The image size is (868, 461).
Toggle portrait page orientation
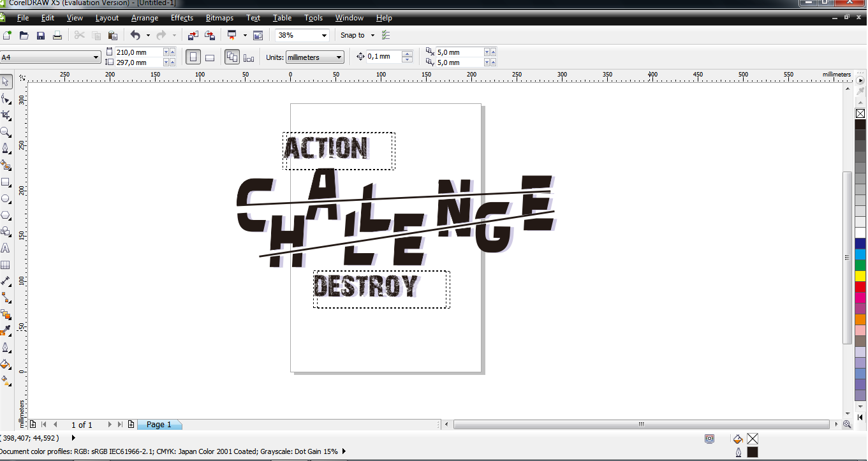point(193,57)
